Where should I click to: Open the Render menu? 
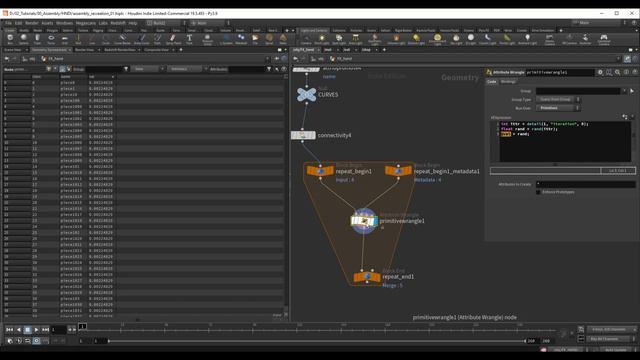coord(31,23)
